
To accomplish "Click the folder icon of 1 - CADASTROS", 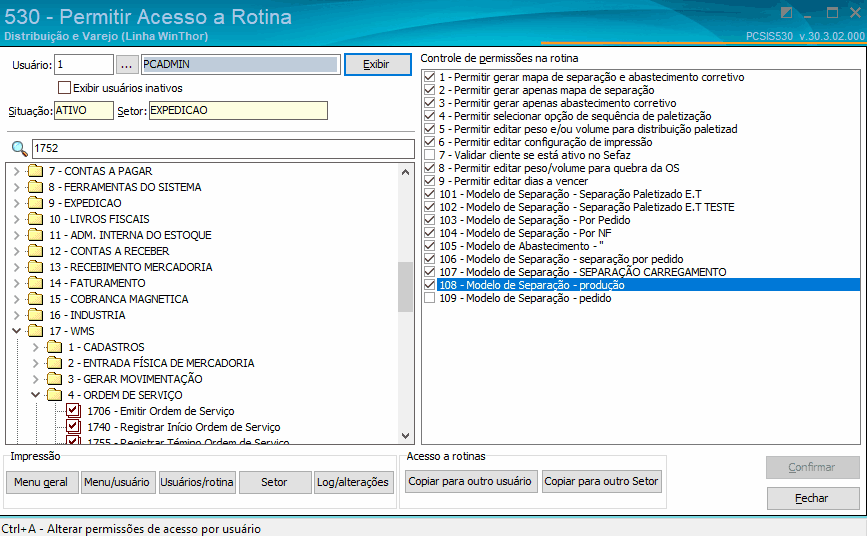I will point(54,347).
